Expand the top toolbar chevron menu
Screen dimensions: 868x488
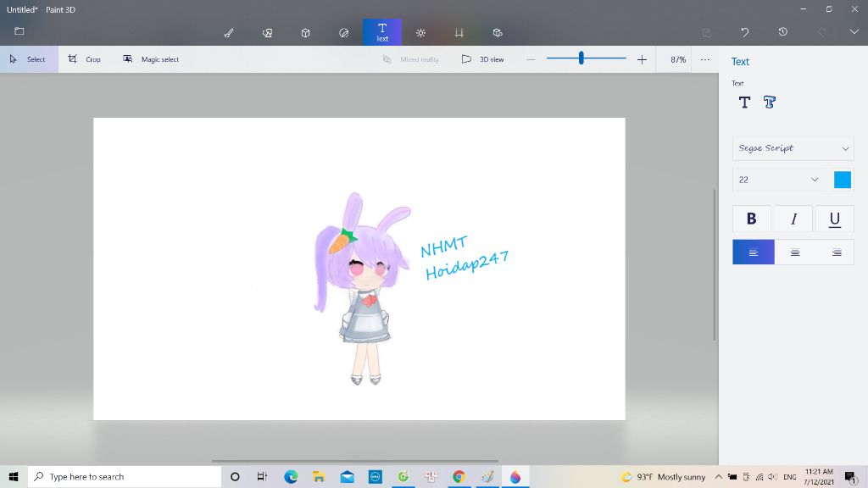pyautogui.click(x=854, y=32)
